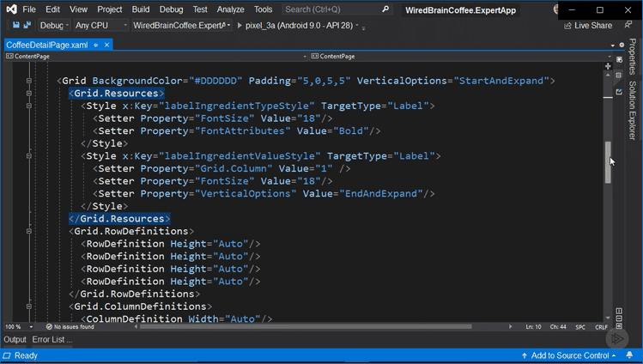643x364 pixels.
Task: Click the Add to Source Control arrow icon
Action: (524, 355)
